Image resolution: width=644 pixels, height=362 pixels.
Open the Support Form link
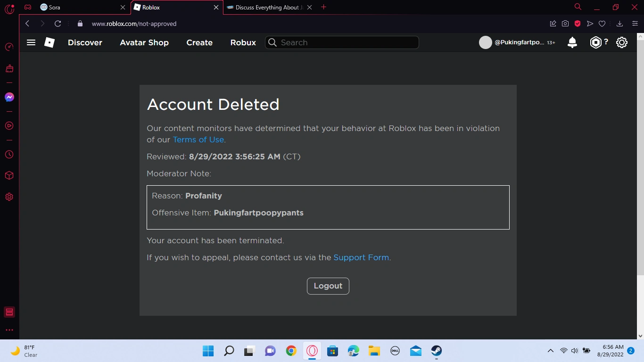pyautogui.click(x=361, y=257)
